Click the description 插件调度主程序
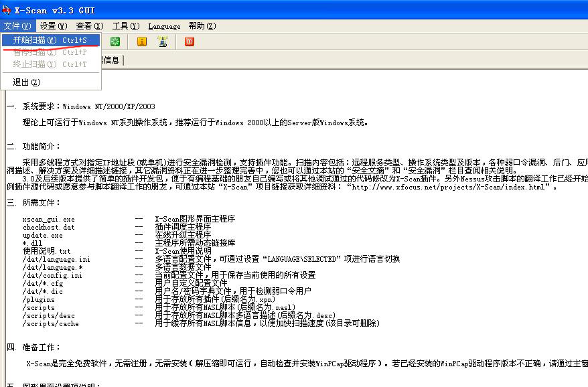The height and width of the screenshot is (387, 588). (183, 227)
